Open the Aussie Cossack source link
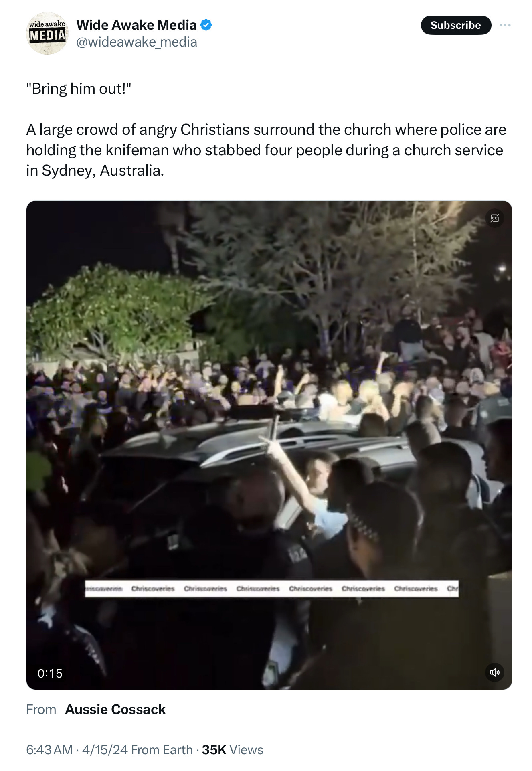 click(115, 709)
